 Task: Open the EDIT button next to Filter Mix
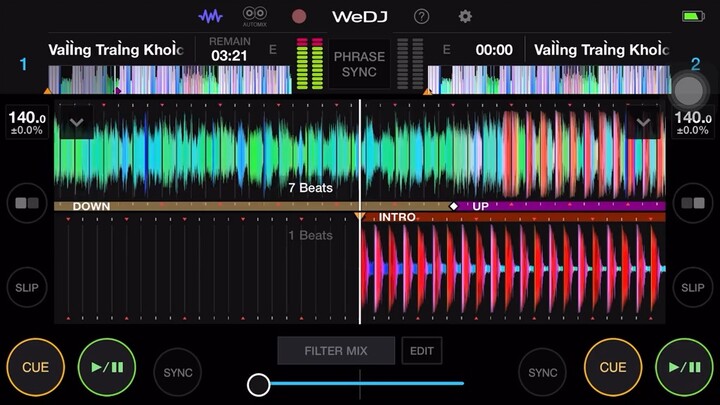pos(422,351)
